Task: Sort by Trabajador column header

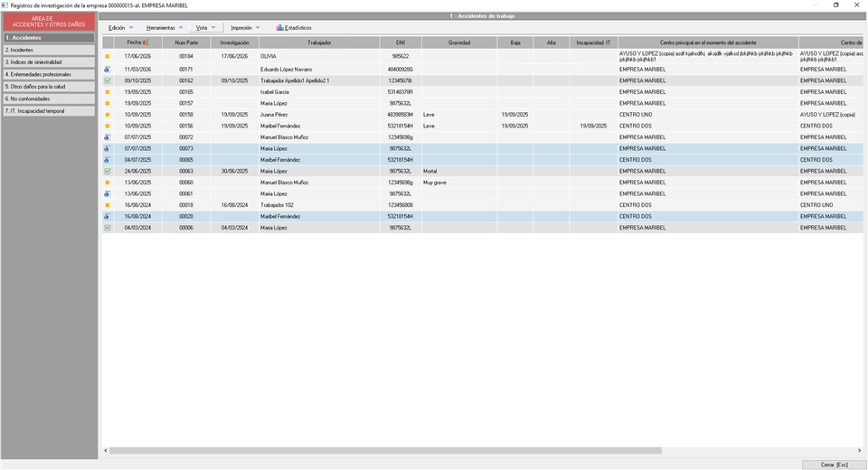Action: pos(319,42)
